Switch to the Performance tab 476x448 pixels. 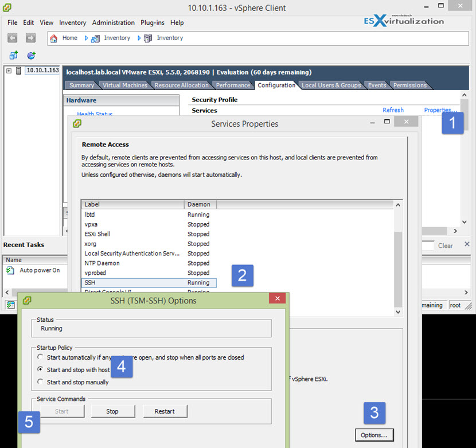[233, 85]
